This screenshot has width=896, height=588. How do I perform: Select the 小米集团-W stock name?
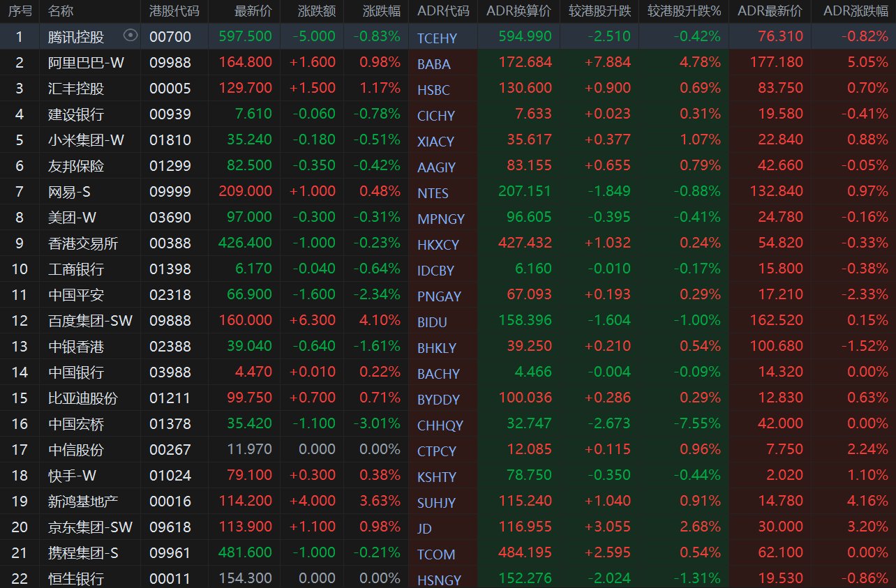86,140
